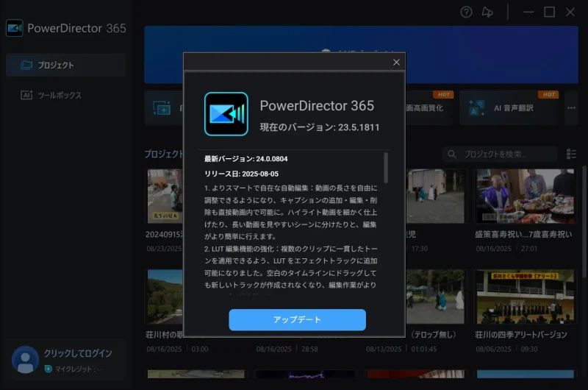Click the project folder icon in sidebar
This screenshot has width=588, height=390.
coord(26,65)
